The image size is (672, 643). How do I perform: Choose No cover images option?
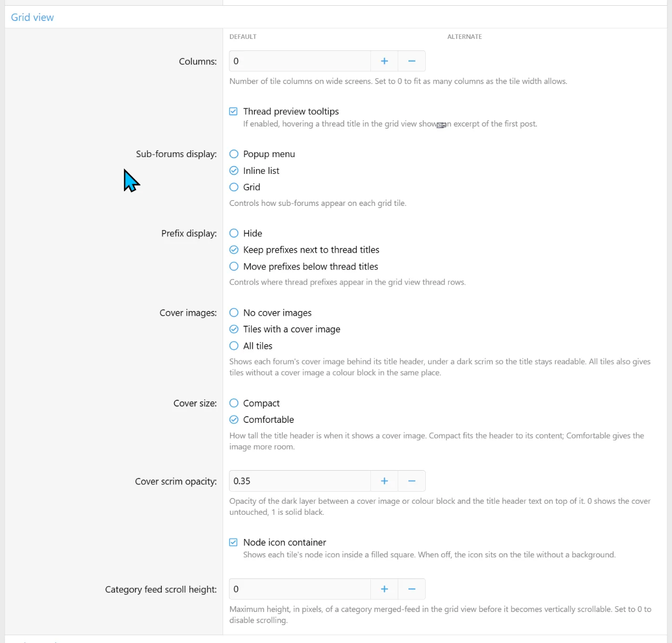tap(234, 313)
